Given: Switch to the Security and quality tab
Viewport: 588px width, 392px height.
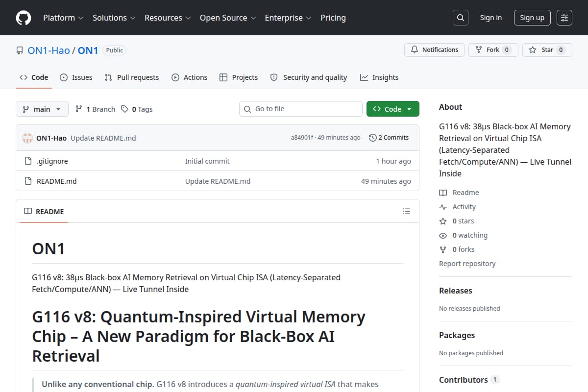Looking at the screenshot, I should tap(309, 77).
